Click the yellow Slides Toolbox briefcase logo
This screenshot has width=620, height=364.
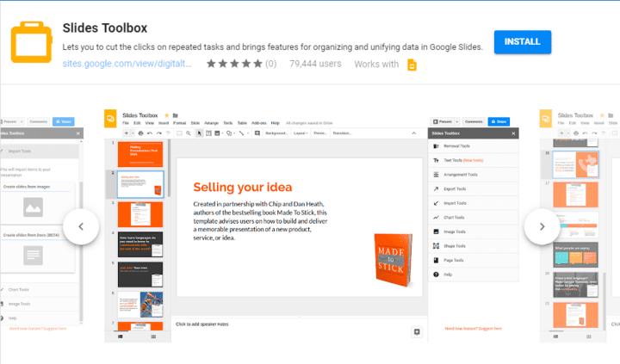[32, 42]
